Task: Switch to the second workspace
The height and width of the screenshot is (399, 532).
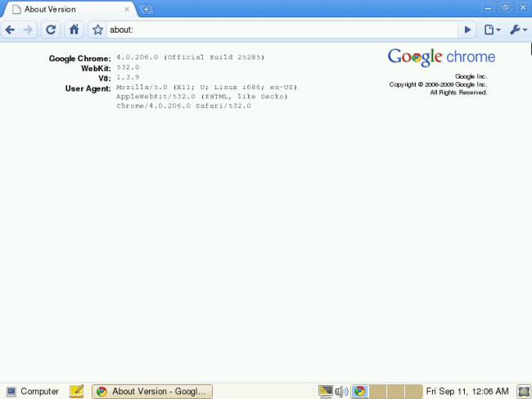Action: pos(377,392)
